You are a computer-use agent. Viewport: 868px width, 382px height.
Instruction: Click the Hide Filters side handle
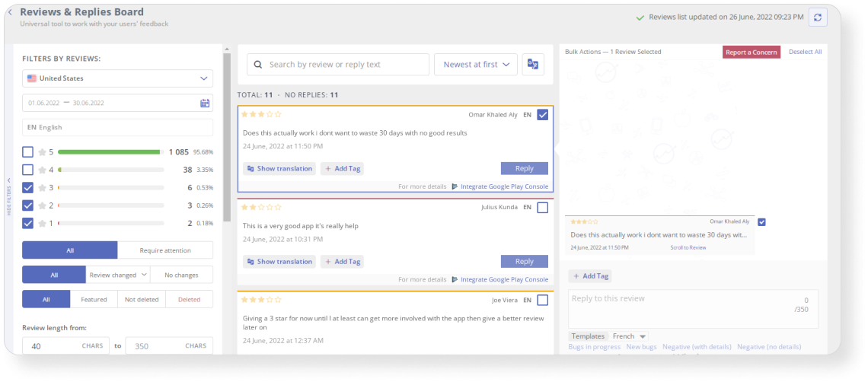pos(9,195)
